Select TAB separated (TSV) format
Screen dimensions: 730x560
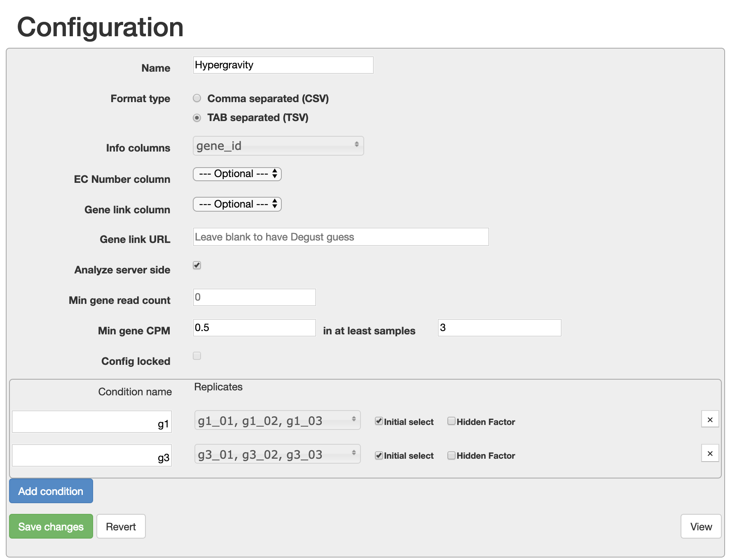197,118
